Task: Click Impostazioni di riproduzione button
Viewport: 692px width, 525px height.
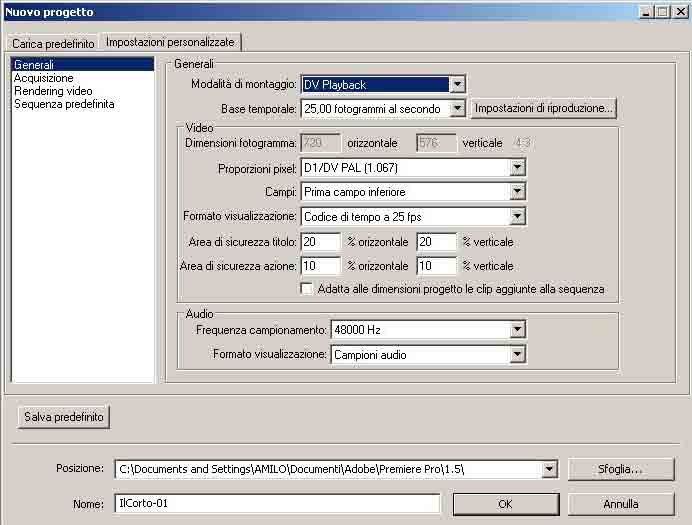Action: coord(544,108)
